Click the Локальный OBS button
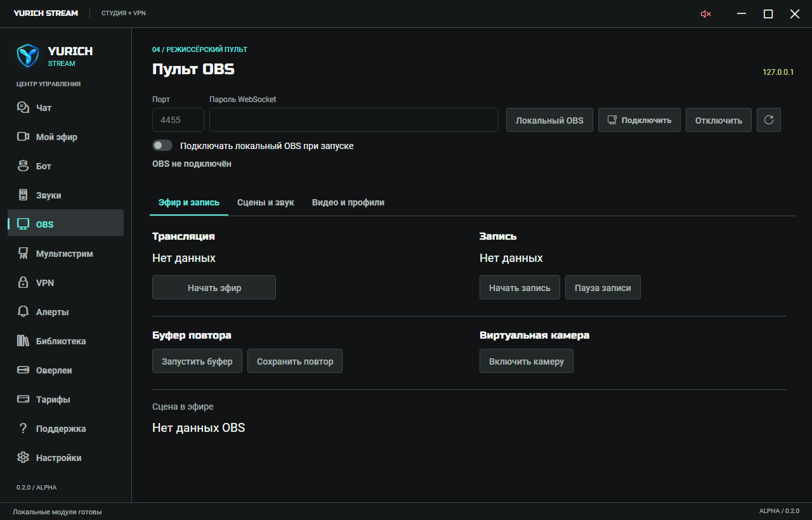This screenshot has height=520, width=812. 549,120
